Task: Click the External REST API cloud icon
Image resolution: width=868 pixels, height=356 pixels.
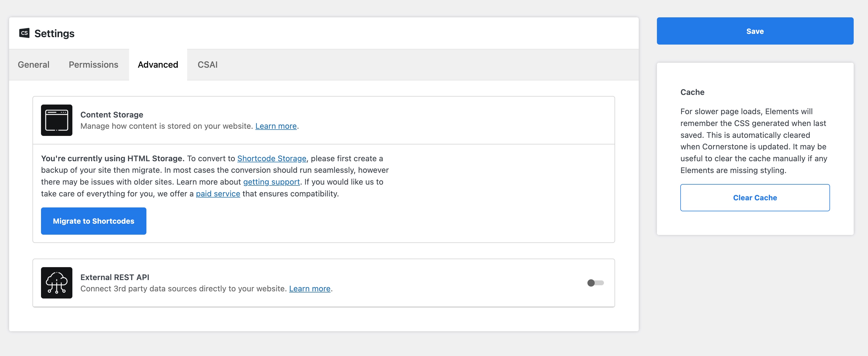Action: [x=57, y=283]
